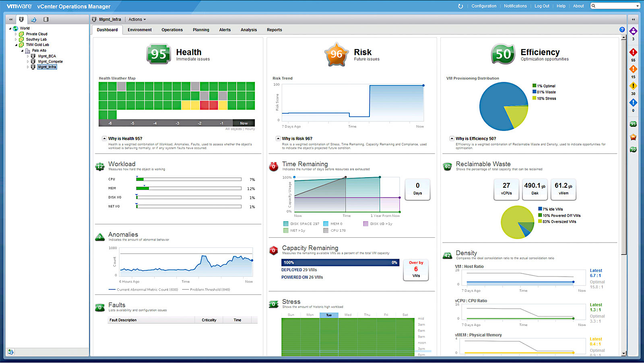Collapse the left navigation pane with double-arrow
The image size is (644, 363).
[x=10, y=19]
